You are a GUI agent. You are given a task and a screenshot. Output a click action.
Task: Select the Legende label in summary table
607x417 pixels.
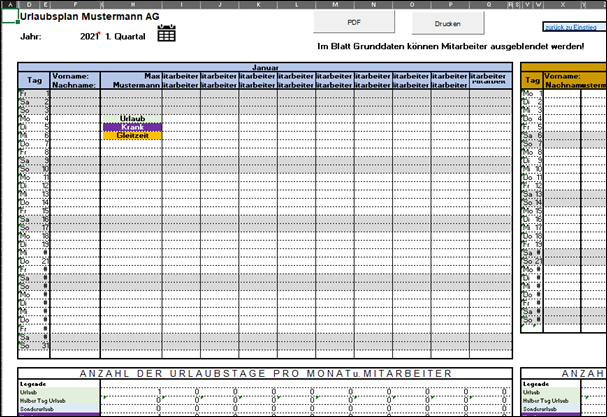[33, 384]
